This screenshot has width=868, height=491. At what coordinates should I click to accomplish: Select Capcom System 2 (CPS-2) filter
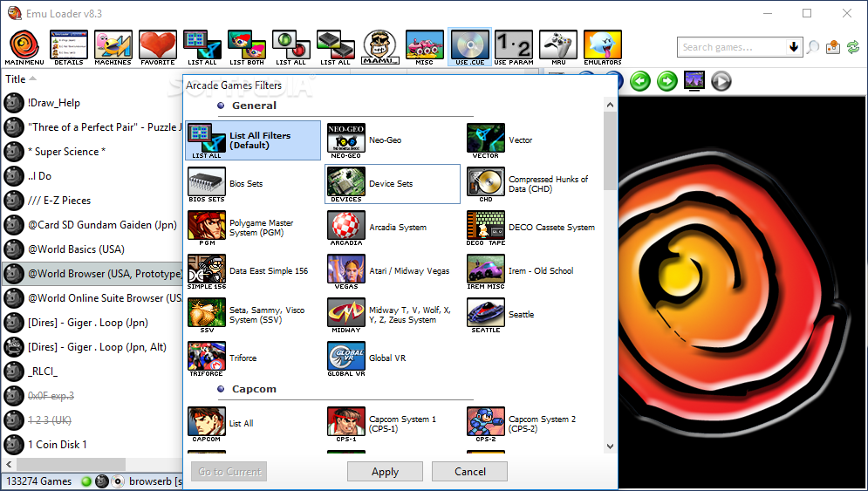point(531,424)
